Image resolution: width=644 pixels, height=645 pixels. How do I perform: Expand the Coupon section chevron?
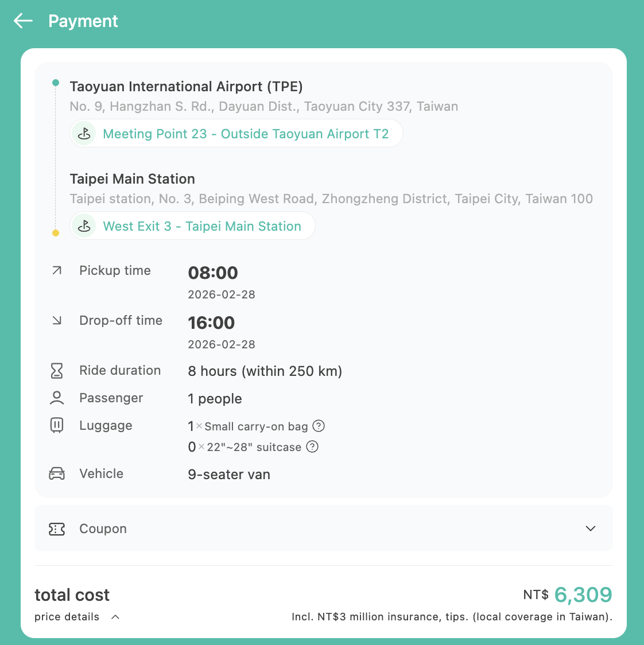(x=591, y=529)
